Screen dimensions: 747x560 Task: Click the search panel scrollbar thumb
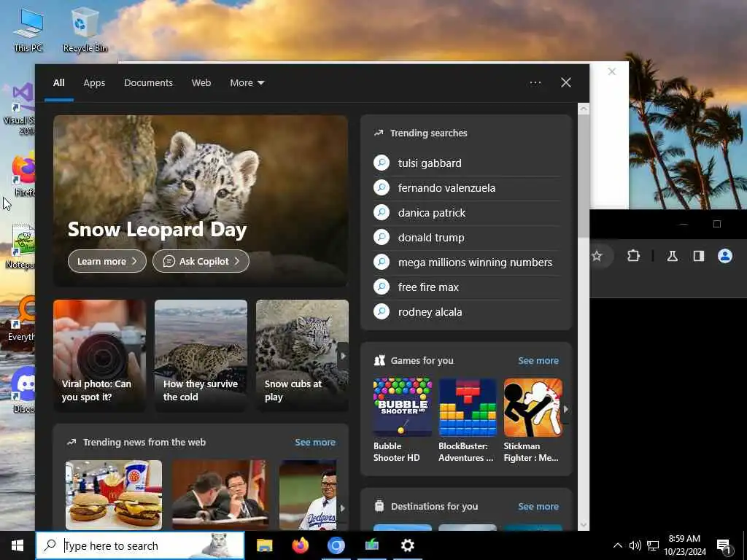[x=583, y=175]
